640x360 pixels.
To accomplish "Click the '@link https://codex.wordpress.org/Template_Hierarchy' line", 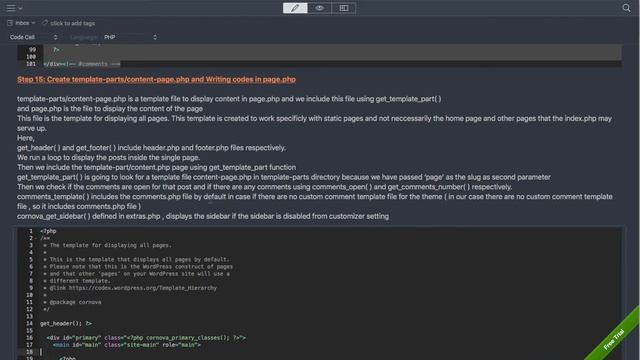I will [x=130, y=288].
